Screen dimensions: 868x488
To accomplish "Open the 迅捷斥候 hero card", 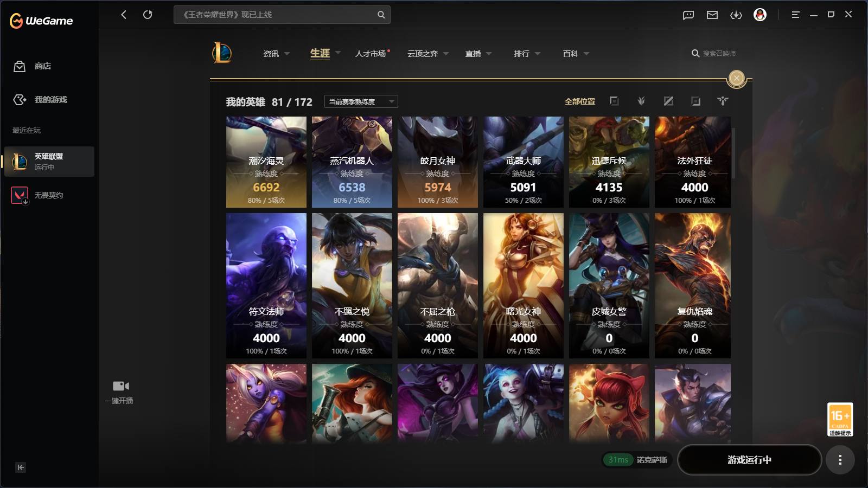I will pos(609,162).
